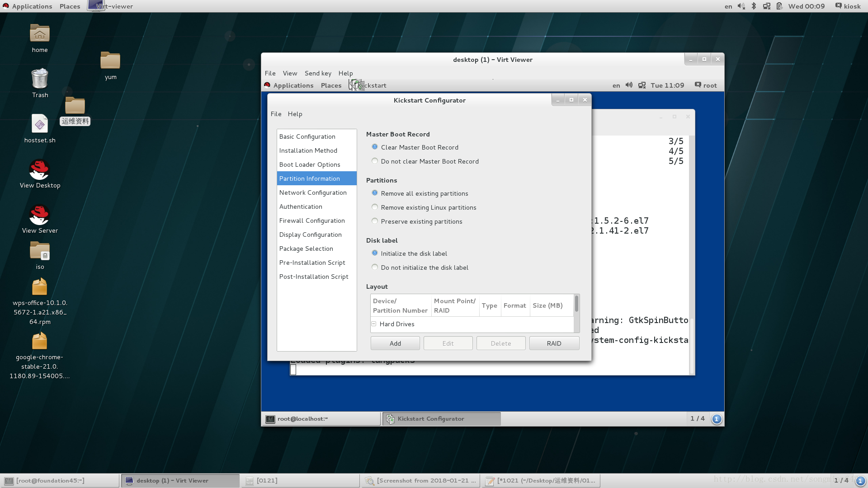Click the Virt-viewer icon in host top panel

[95, 5]
